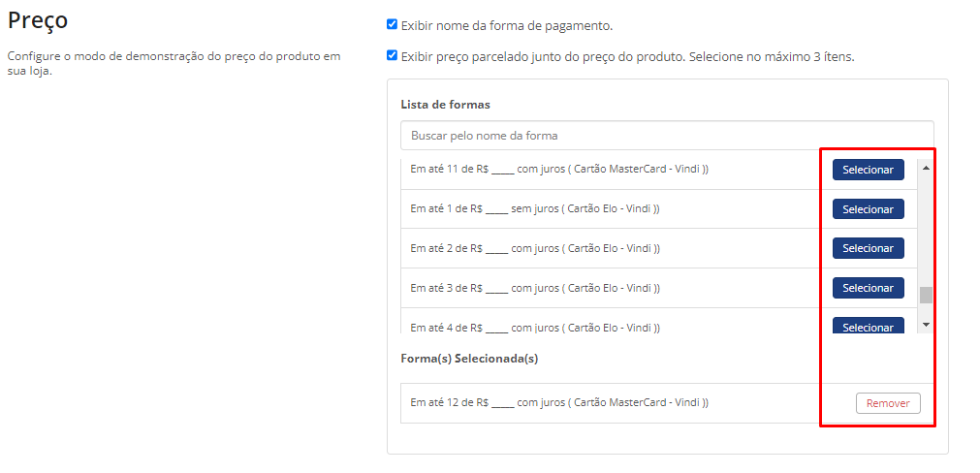The height and width of the screenshot is (473, 980).
Task: Uncheck "Exibir preço parcelado" checkbox
Action: coord(392,56)
